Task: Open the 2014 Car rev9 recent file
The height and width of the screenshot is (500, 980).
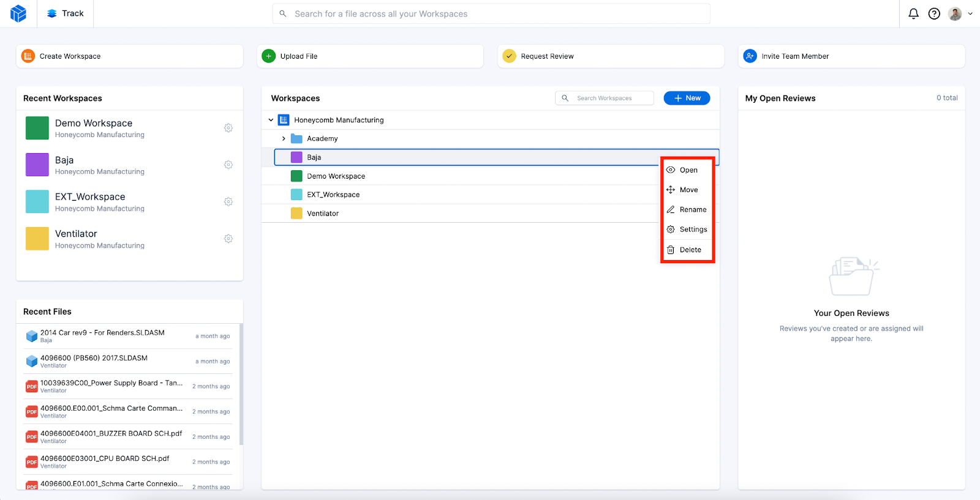Action: click(102, 333)
